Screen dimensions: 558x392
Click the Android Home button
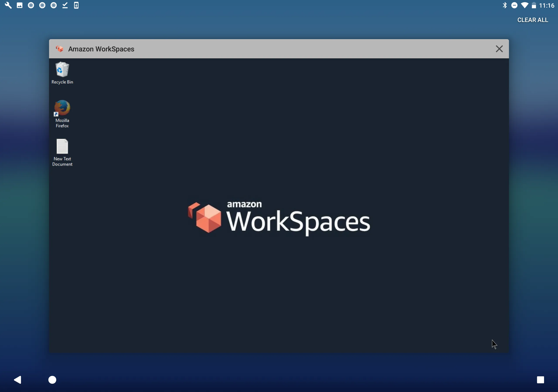click(x=52, y=380)
